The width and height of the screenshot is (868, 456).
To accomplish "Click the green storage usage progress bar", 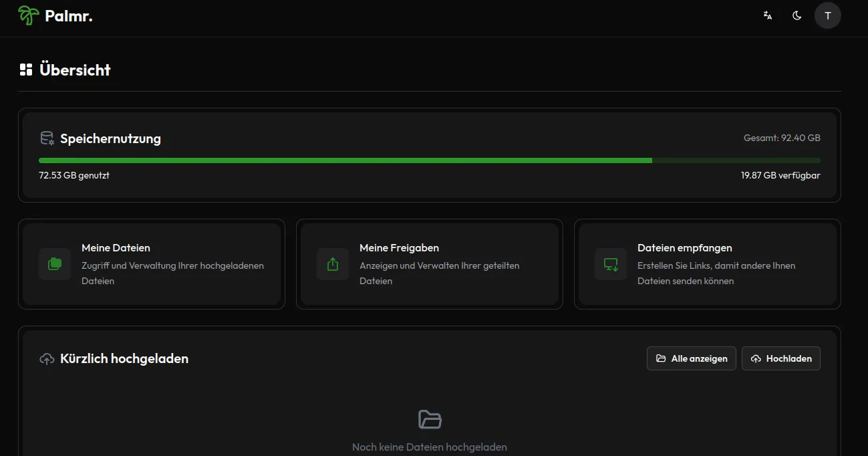I will pyautogui.click(x=345, y=160).
